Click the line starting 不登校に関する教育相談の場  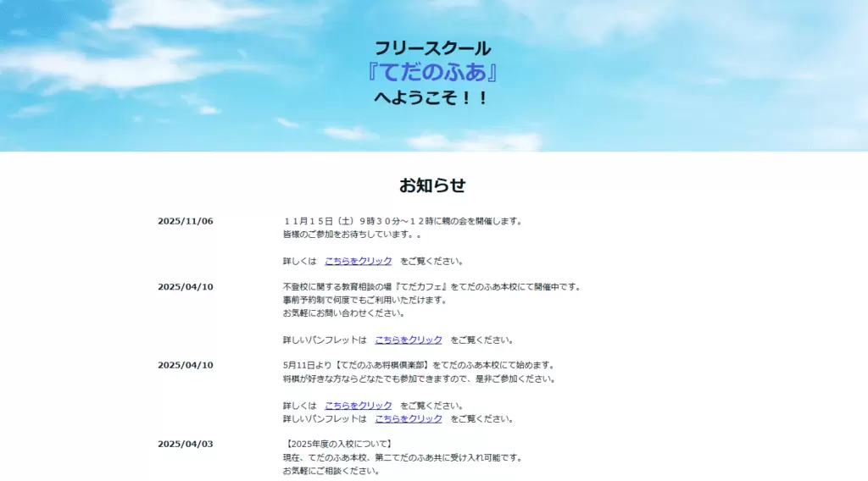point(432,287)
